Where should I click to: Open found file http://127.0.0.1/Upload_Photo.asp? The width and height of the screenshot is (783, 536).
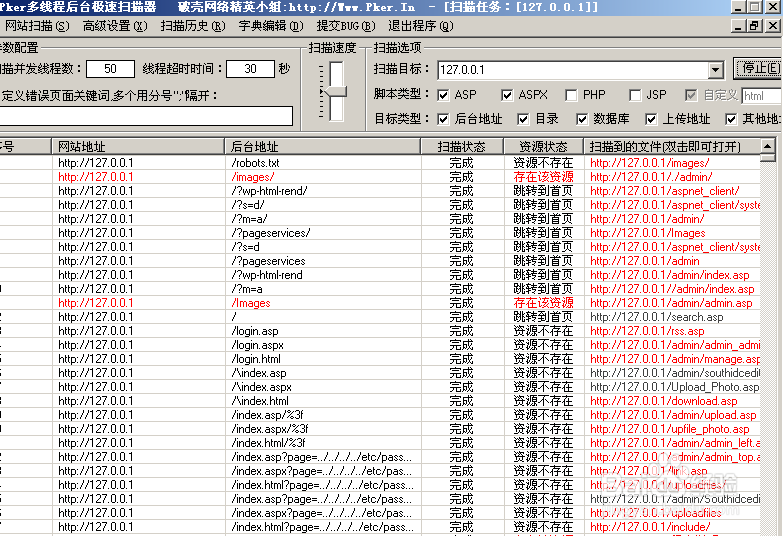tap(675, 387)
